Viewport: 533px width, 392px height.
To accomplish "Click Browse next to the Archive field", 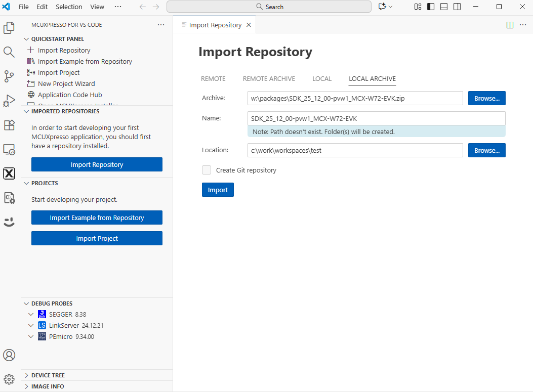I will pos(486,98).
